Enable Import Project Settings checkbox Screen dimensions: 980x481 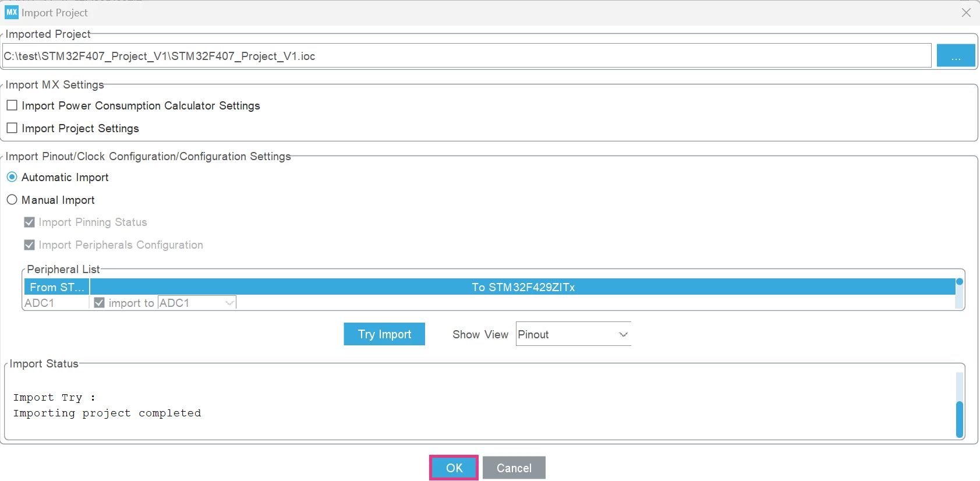(12, 128)
